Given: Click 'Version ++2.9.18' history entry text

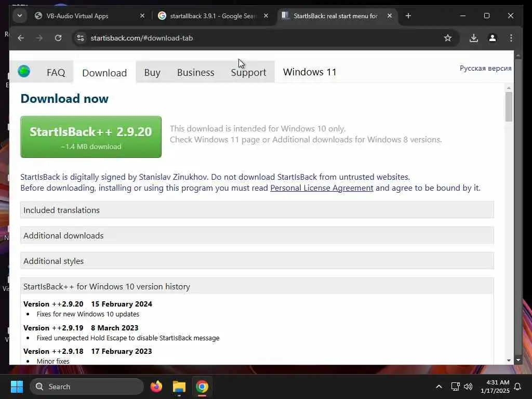Looking at the screenshot, I should coord(54,351).
